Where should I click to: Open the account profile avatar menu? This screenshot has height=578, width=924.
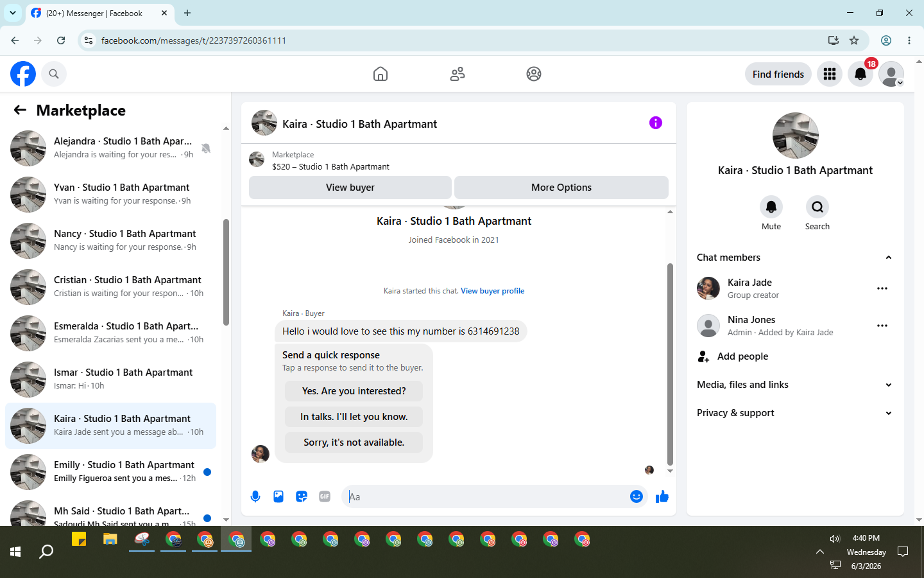tap(891, 74)
